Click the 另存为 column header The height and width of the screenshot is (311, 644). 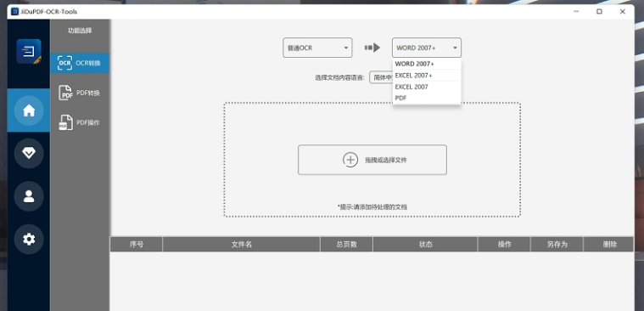tap(557, 245)
